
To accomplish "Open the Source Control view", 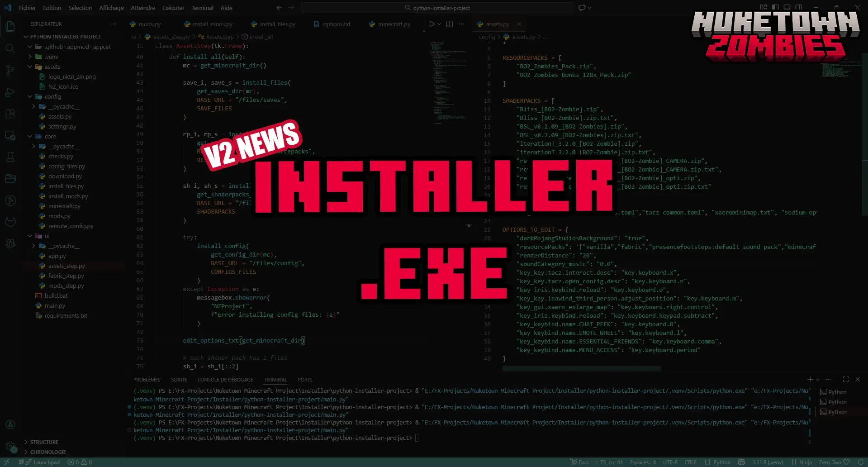I will click(10, 70).
